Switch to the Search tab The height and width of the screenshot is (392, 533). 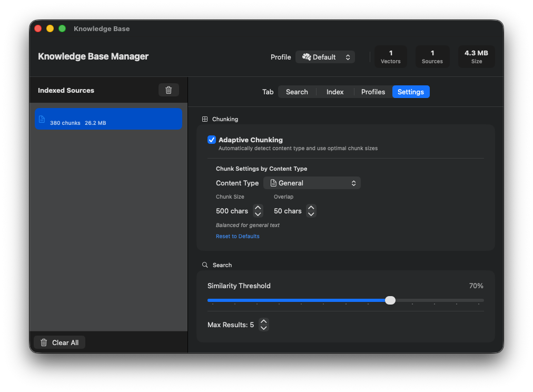click(297, 92)
